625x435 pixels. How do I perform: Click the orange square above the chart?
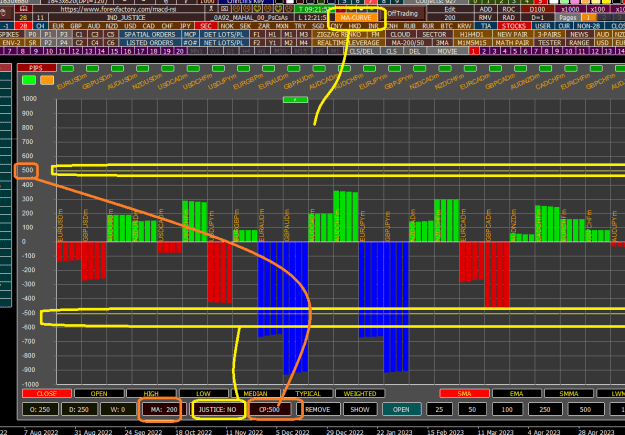(47, 80)
